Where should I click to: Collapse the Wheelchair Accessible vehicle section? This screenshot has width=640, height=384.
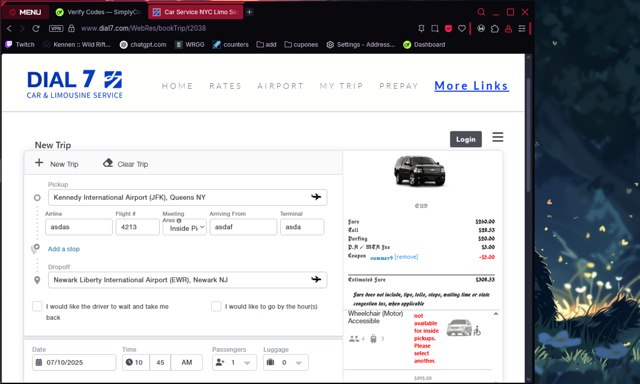pos(496,314)
